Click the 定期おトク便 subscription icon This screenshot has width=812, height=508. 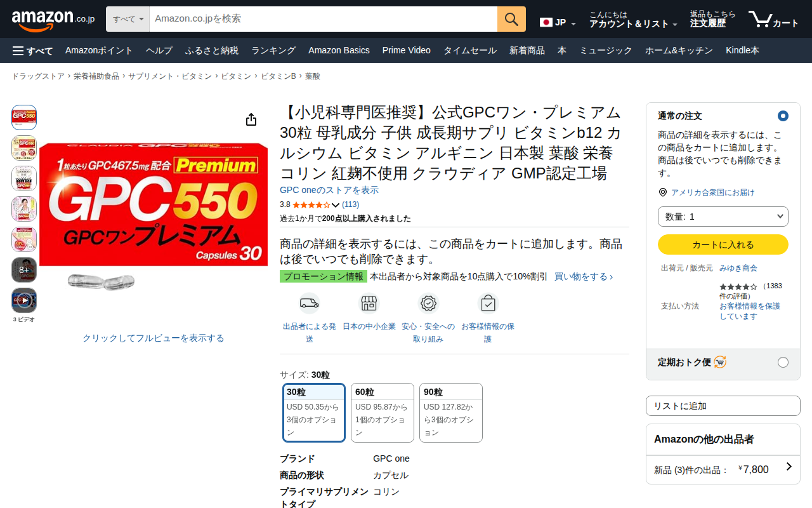click(720, 362)
